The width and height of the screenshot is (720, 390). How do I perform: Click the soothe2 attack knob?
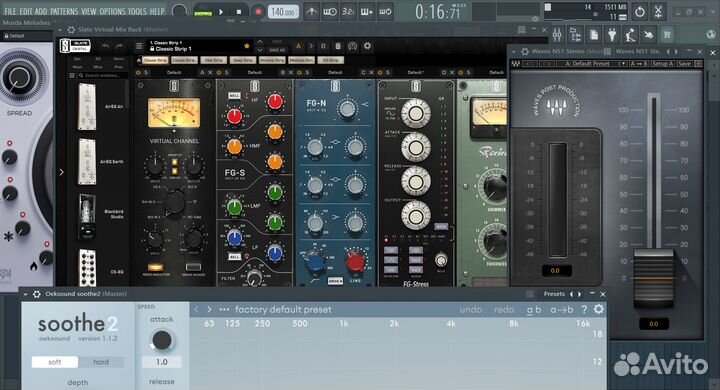(162, 340)
